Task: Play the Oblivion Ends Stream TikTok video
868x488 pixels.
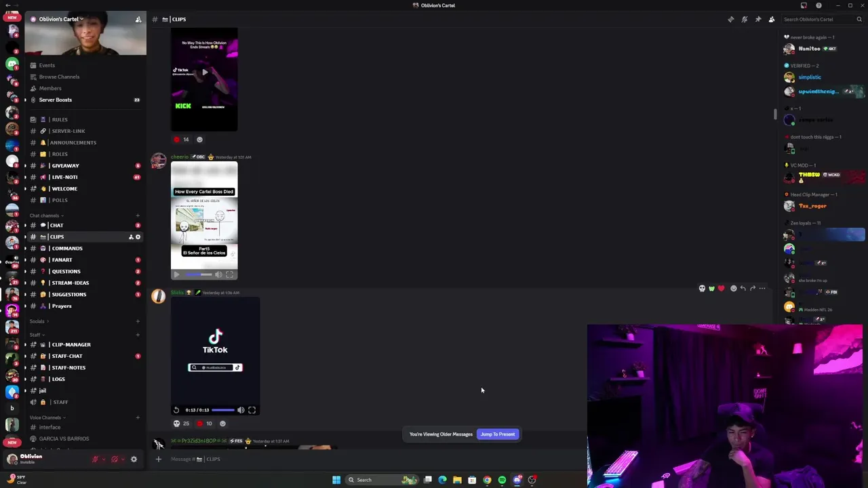Action: coord(204,73)
